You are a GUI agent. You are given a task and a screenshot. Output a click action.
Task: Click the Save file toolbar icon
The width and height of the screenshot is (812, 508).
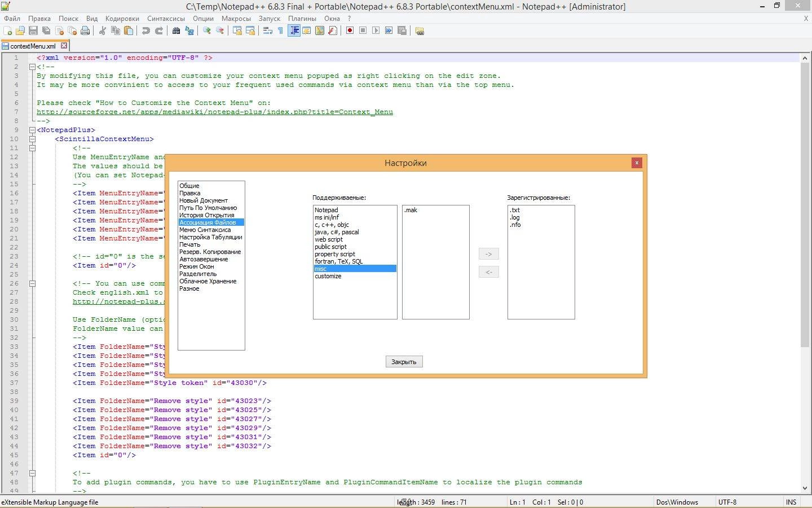point(33,30)
